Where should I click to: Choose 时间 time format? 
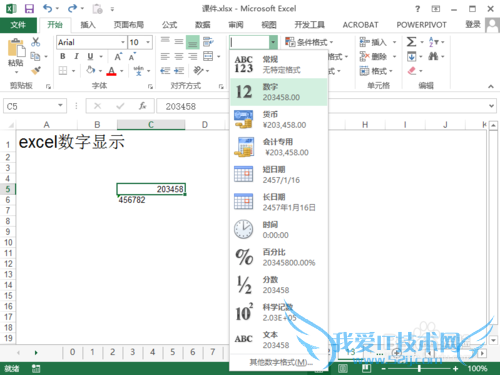[x=279, y=230]
